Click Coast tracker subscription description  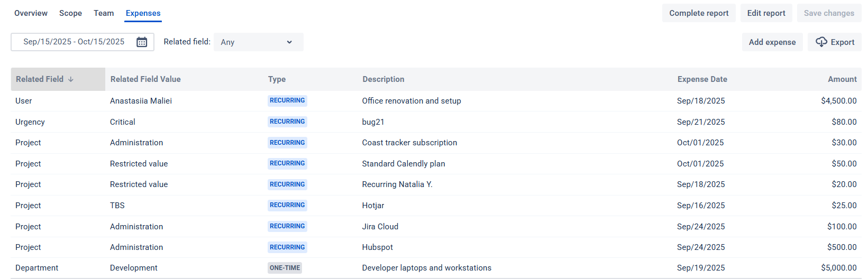[409, 143]
